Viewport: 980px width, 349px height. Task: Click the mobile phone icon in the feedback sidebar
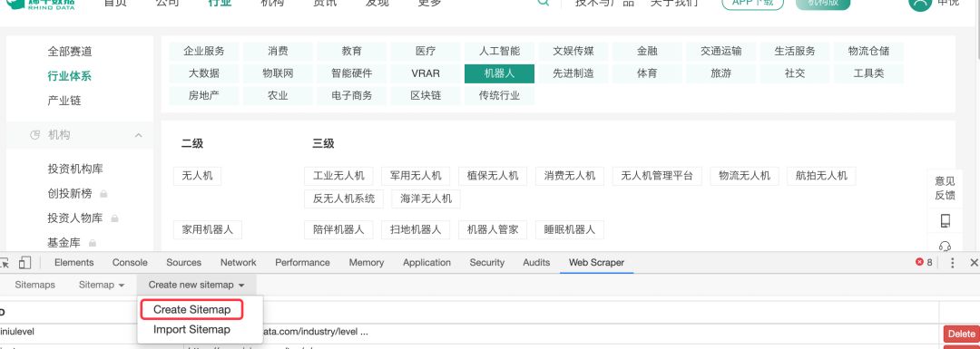pos(945,220)
